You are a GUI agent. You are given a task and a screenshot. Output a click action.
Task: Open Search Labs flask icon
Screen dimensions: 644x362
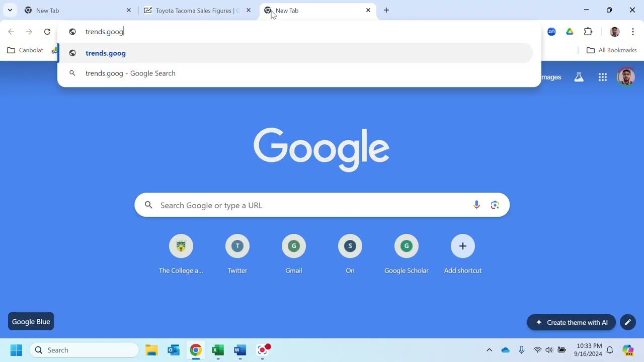(x=579, y=77)
